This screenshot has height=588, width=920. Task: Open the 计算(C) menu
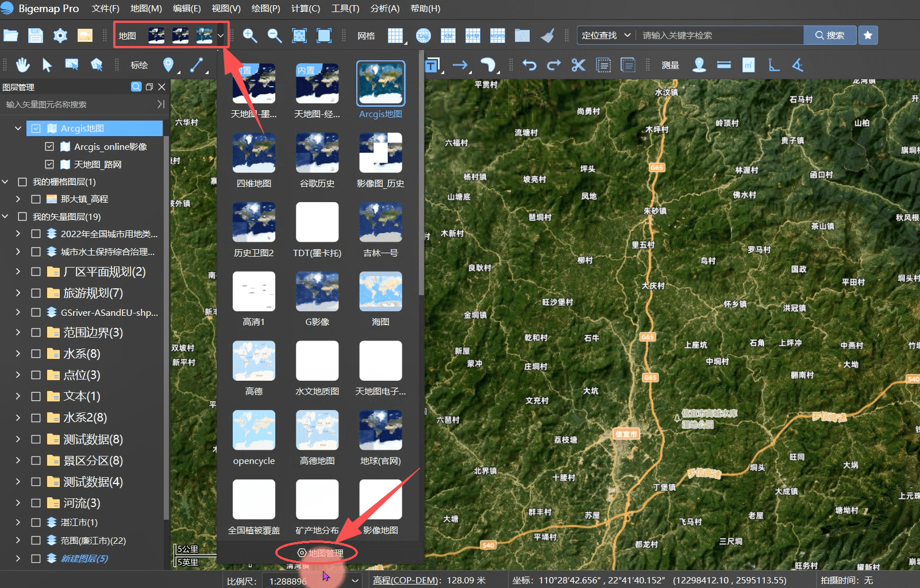coord(306,9)
